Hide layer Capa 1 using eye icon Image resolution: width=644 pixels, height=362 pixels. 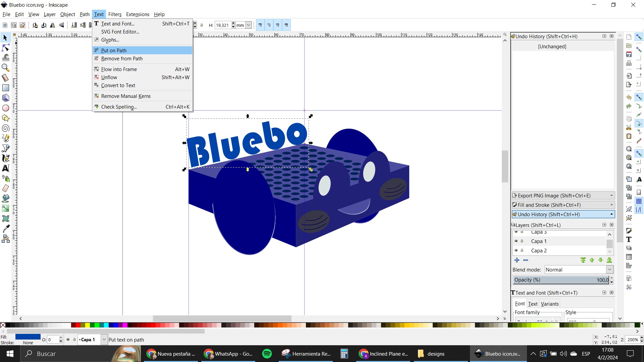(516, 241)
